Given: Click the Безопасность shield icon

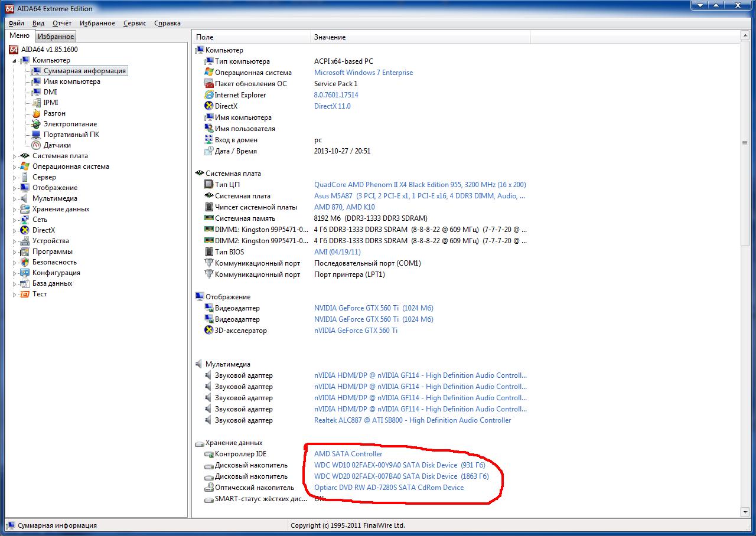Looking at the screenshot, I should (x=25, y=262).
